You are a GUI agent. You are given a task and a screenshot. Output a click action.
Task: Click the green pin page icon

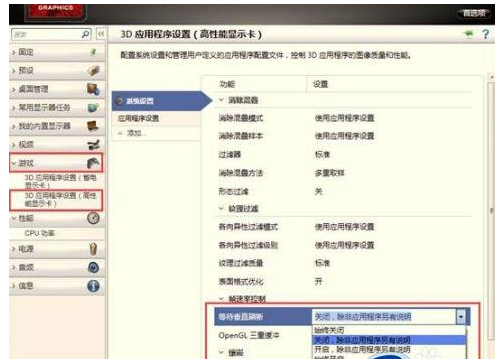tap(469, 34)
